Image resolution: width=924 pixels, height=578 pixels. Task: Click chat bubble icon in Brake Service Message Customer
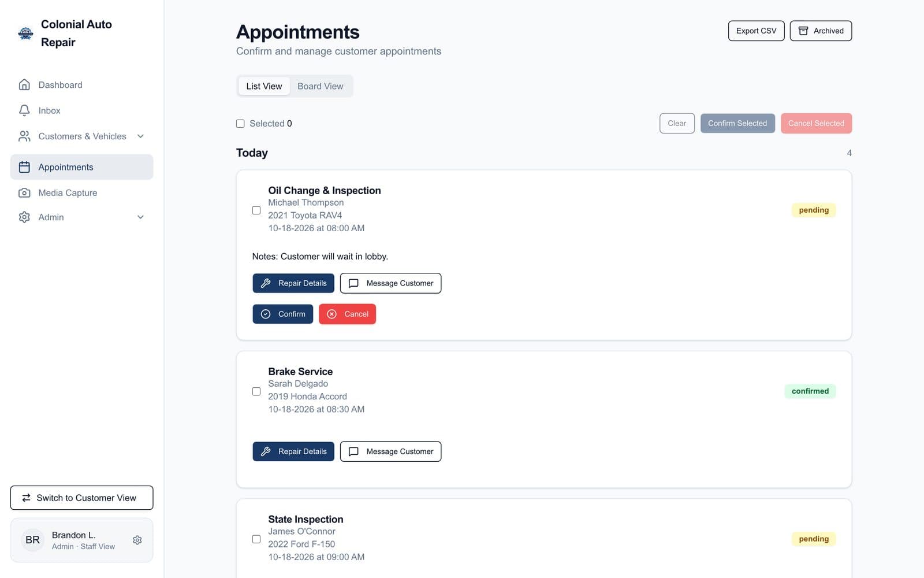click(x=353, y=451)
